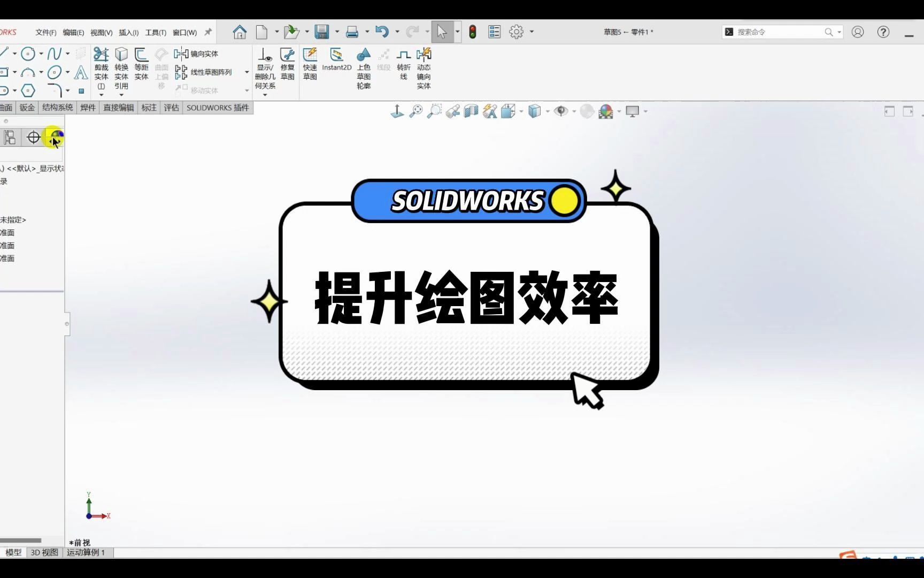Select the Spline sketch tool
The width and height of the screenshot is (924, 578).
tap(54, 54)
